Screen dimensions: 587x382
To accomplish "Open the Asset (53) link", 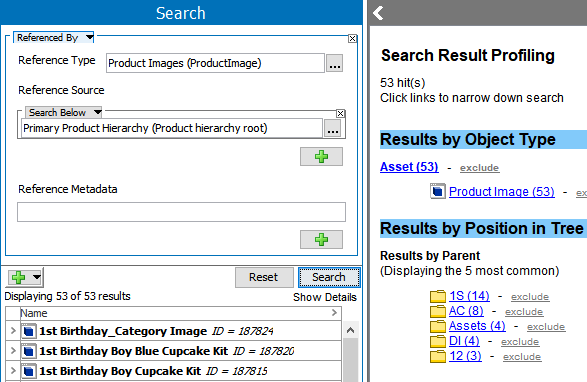I will pyautogui.click(x=409, y=167).
